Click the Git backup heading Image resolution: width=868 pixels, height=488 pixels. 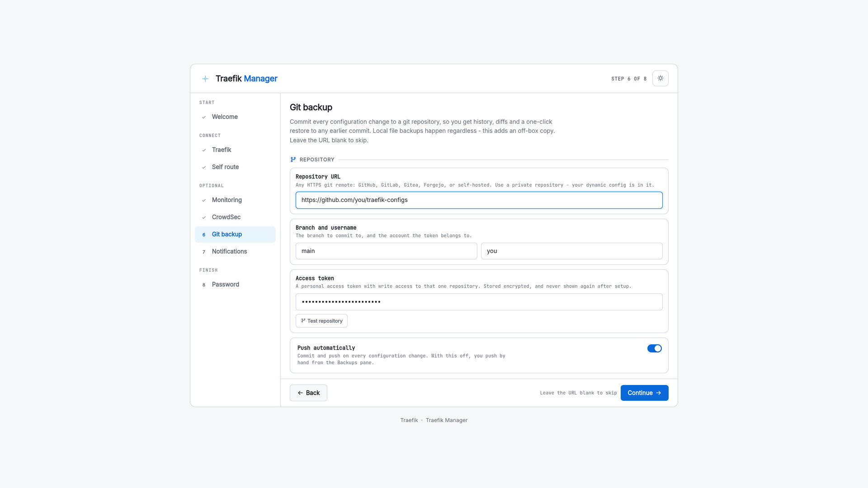(311, 108)
